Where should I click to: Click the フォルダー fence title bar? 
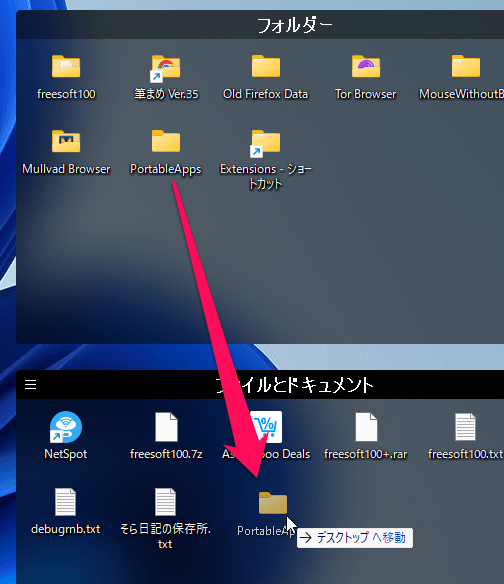260,25
